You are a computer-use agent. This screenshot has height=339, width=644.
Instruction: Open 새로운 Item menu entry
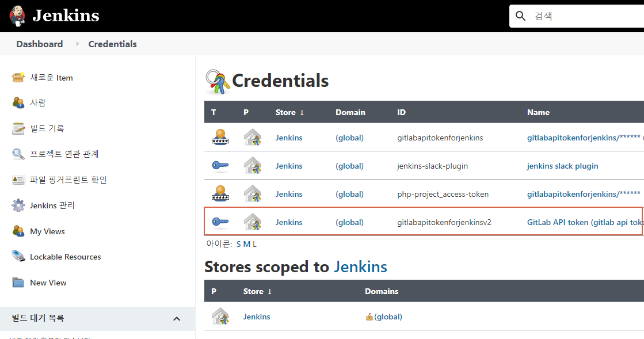click(x=51, y=78)
